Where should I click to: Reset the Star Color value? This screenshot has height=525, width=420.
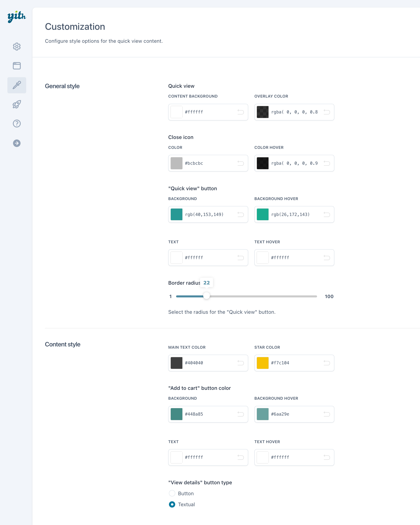coord(326,363)
